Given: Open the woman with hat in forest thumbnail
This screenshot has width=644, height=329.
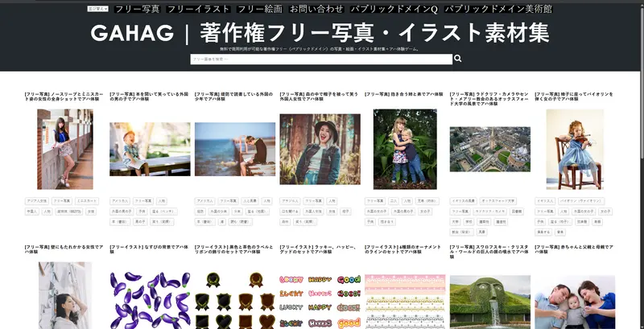Looking at the screenshot, I should (x=320, y=149).
